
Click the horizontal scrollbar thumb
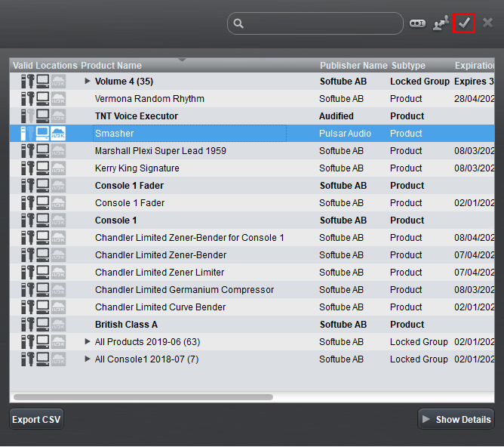(x=143, y=397)
